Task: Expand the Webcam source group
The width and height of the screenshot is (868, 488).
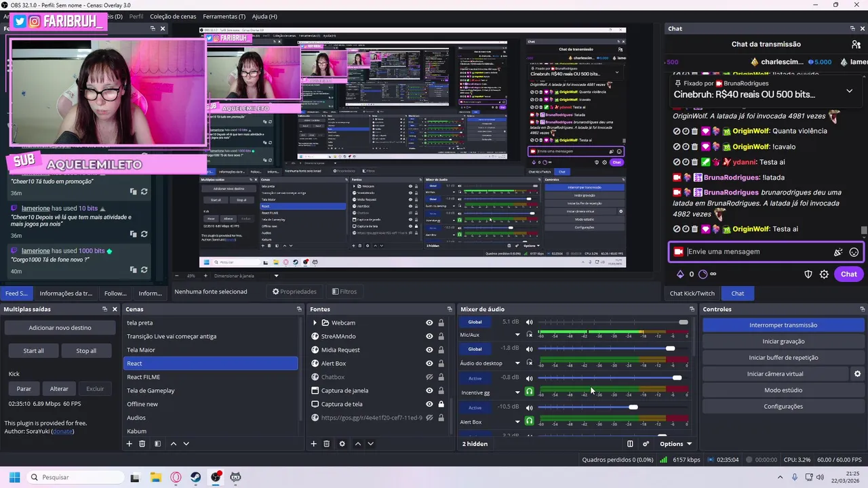Action: (x=315, y=323)
